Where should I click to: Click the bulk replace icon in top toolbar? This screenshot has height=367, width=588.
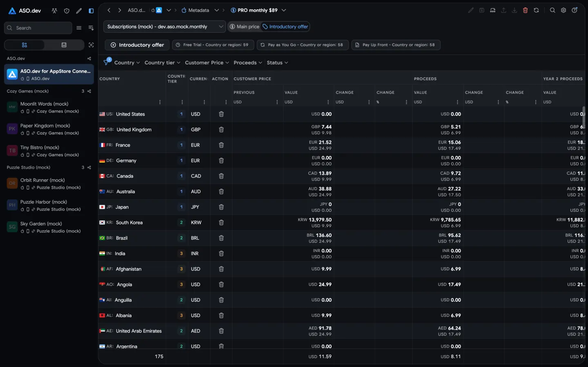click(x=493, y=10)
